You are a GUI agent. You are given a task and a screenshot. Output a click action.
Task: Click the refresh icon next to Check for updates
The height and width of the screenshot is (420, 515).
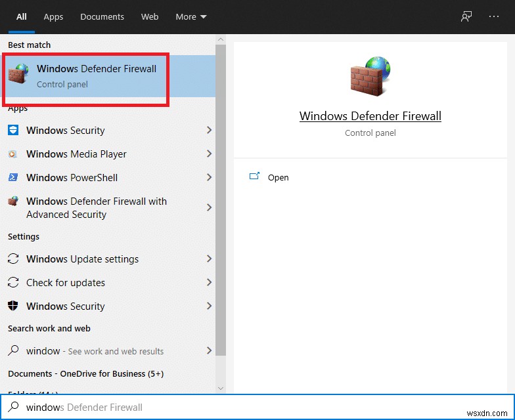click(13, 282)
